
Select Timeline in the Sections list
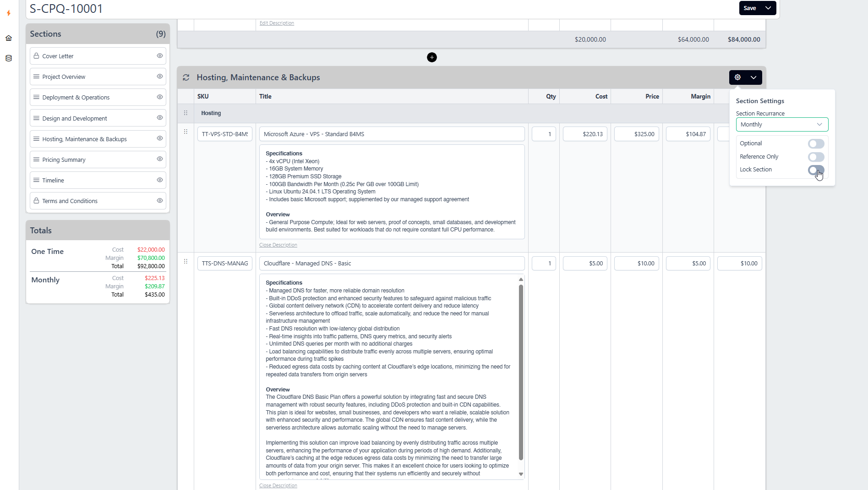point(53,180)
